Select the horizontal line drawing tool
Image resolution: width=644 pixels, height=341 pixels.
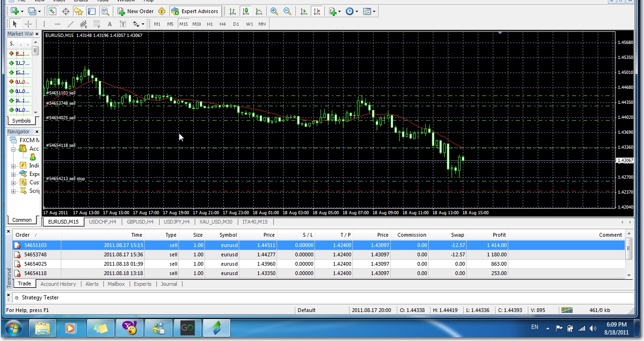click(58, 24)
